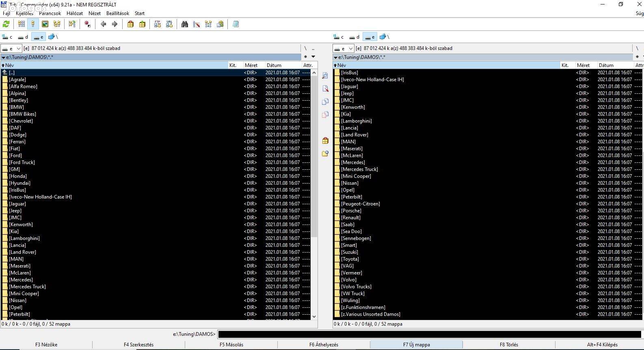Click the Pack icon in middle bar

[325, 140]
